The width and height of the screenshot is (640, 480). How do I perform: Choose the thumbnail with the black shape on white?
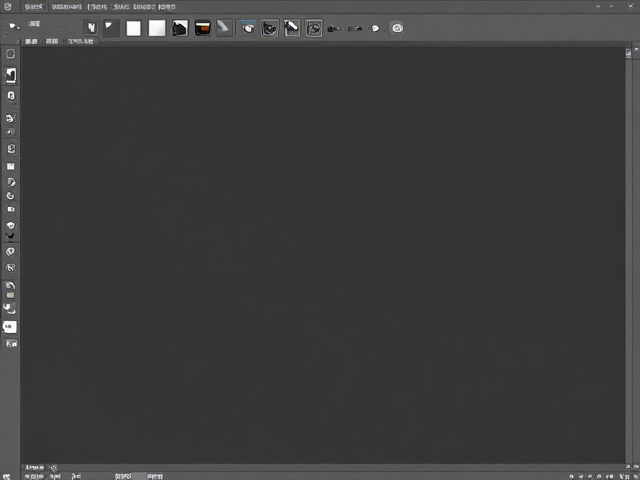click(180, 28)
